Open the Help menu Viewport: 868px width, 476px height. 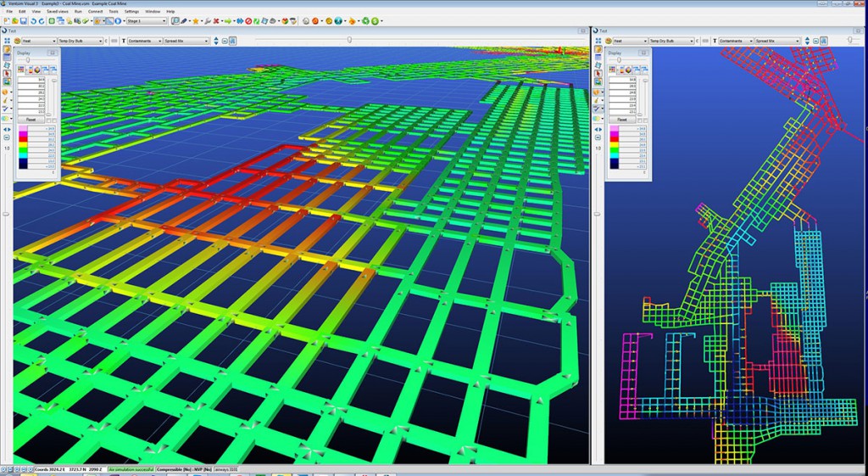[170, 11]
